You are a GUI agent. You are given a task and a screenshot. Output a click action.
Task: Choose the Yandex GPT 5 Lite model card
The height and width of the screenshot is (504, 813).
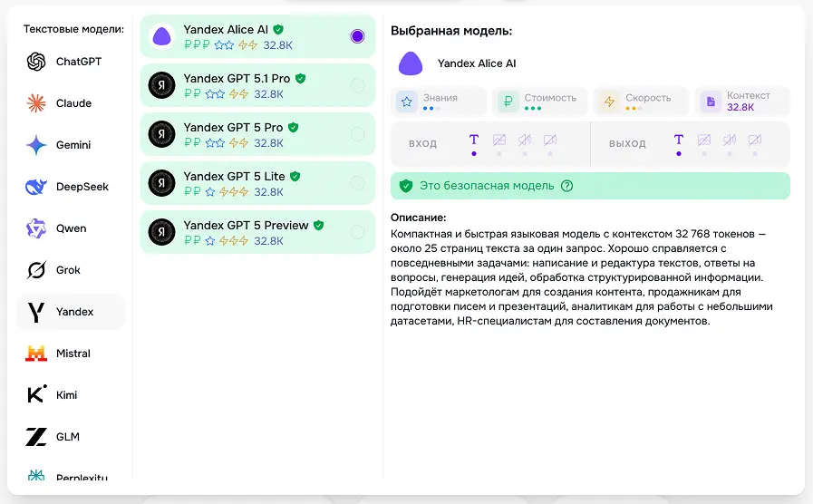pyautogui.click(x=257, y=183)
